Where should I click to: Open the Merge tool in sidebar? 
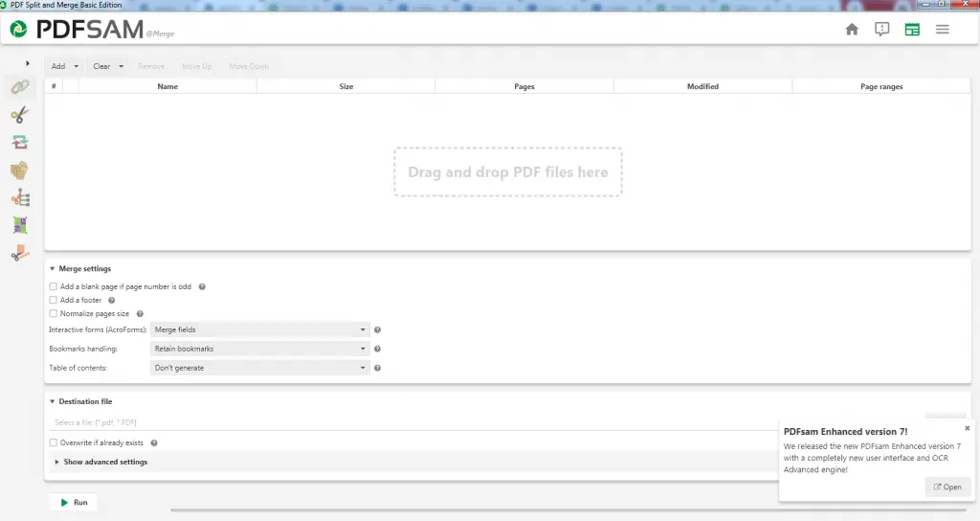pyautogui.click(x=20, y=86)
